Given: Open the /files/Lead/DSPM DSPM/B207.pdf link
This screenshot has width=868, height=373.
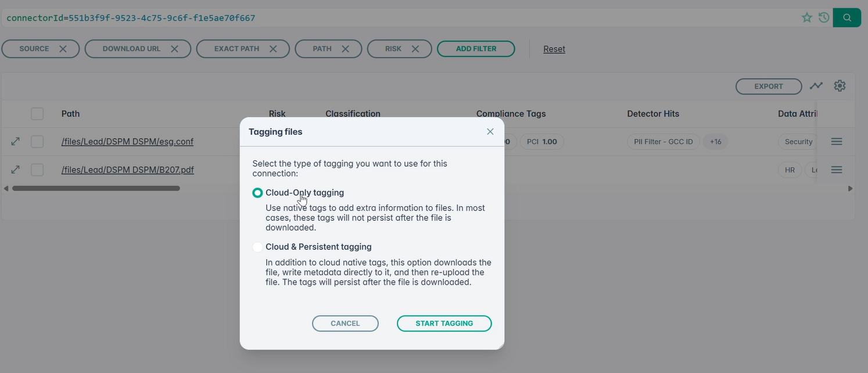Looking at the screenshot, I should pyautogui.click(x=128, y=170).
